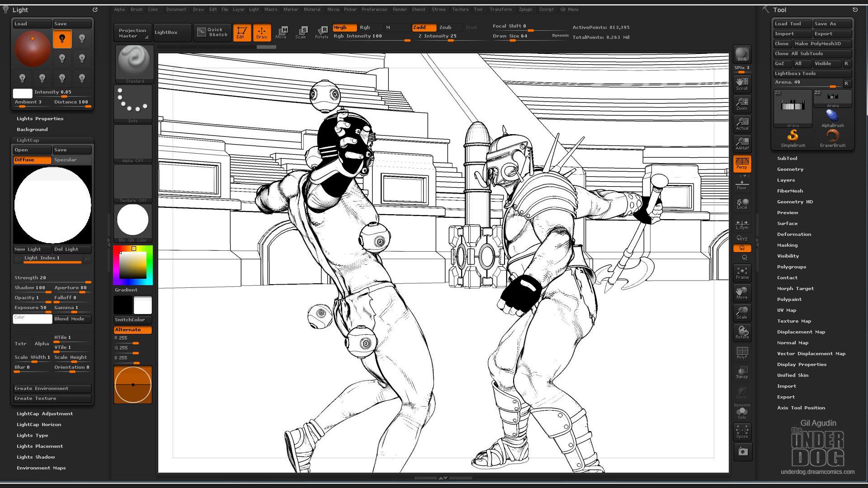Run BPR render icon
The width and height of the screenshot is (868, 488).
coord(742,54)
